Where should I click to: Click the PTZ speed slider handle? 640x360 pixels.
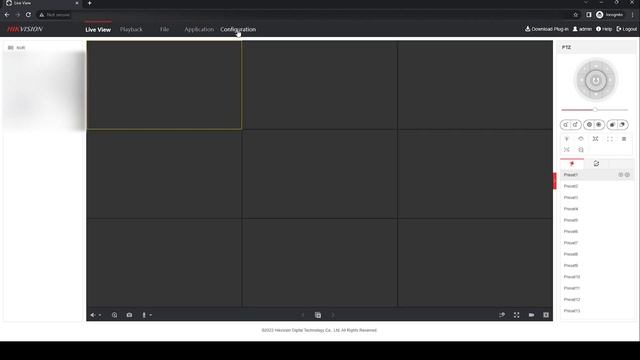[595, 110]
